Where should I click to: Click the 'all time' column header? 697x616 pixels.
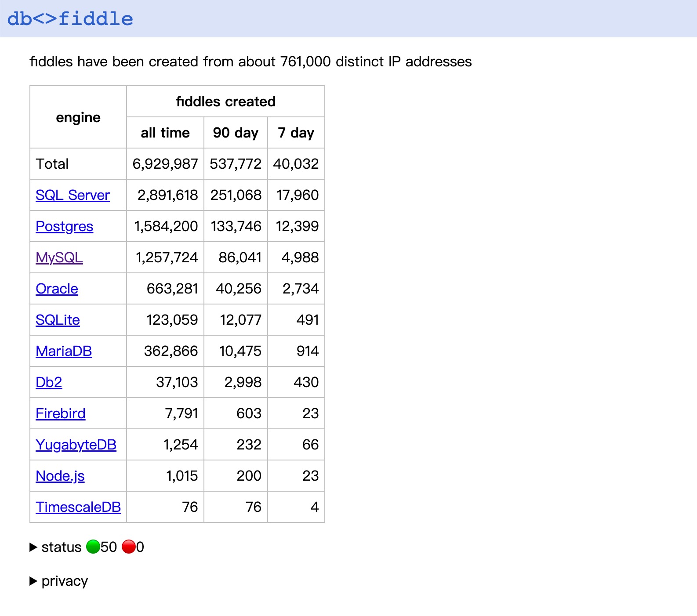click(165, 133)
